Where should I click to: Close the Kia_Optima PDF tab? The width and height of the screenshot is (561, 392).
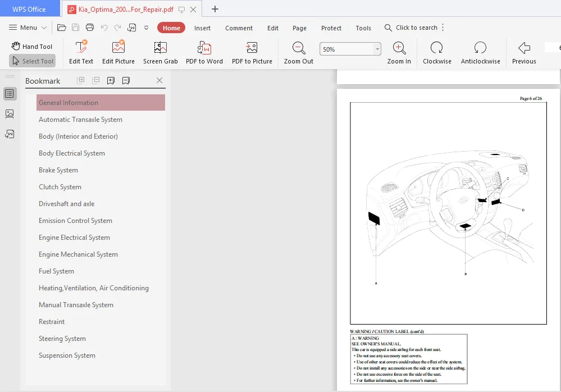click(x=193, y=10)
